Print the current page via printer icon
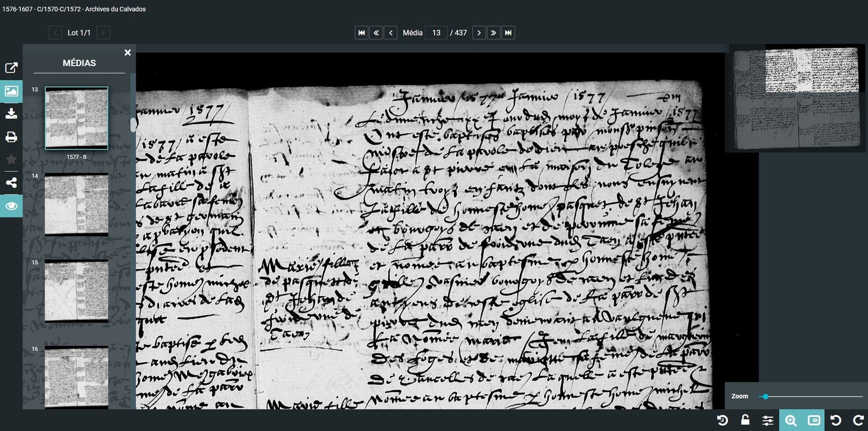868x431 pixels. click(x=11, y=137)
